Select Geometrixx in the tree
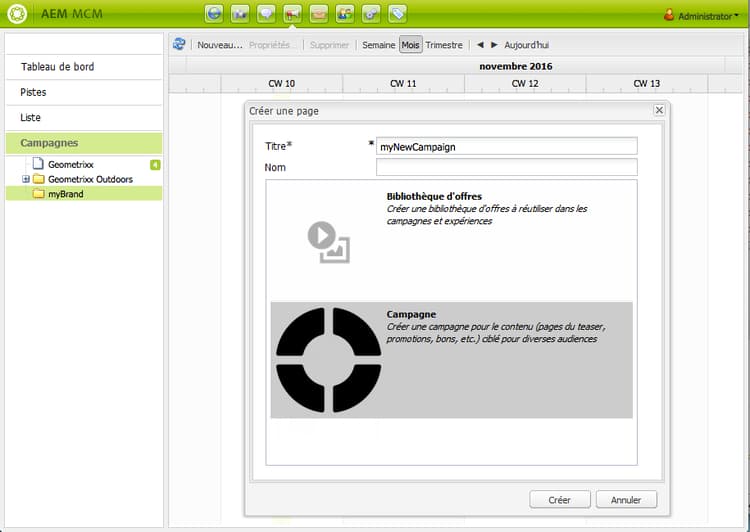 point(71,165)
